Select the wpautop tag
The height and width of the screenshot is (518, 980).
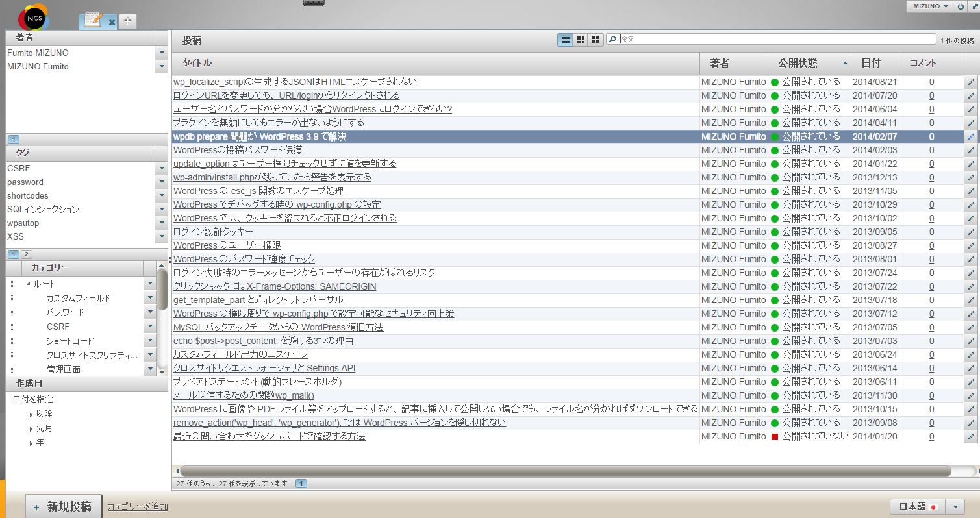coord(23,223)
